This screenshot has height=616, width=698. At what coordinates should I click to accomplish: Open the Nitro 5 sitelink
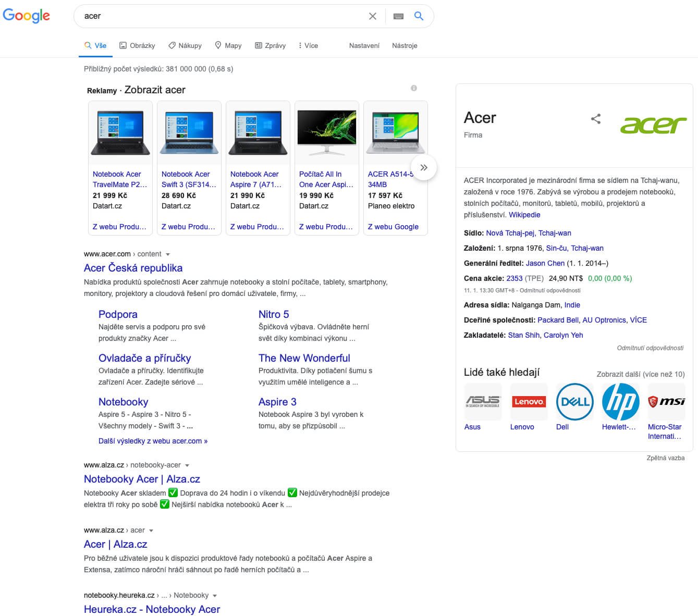click(x=274, y=314)
